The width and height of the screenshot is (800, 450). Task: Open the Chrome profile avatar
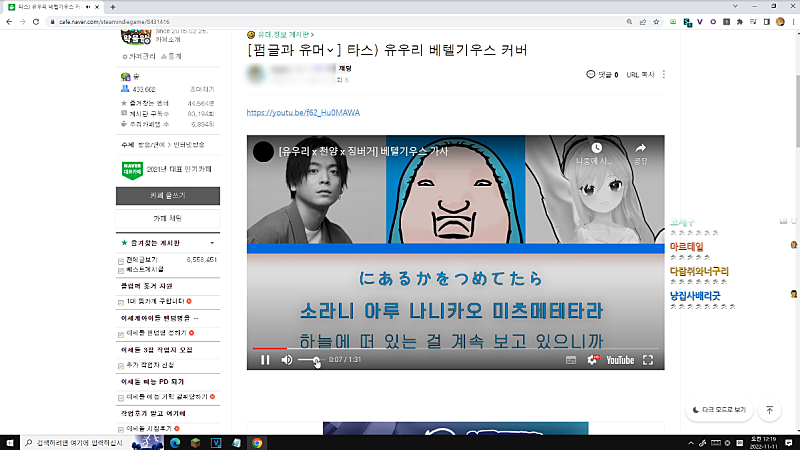click(x=780, y=22)
